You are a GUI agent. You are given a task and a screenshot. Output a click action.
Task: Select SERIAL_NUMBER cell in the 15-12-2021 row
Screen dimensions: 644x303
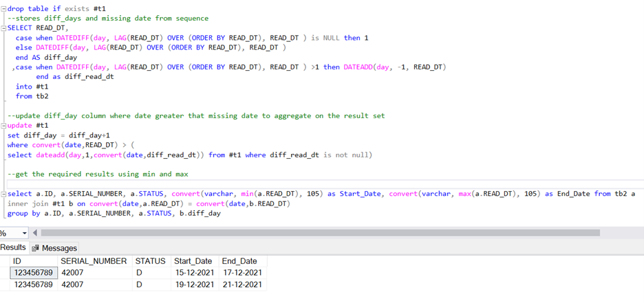pyautogui.click(x=95, y=273)
